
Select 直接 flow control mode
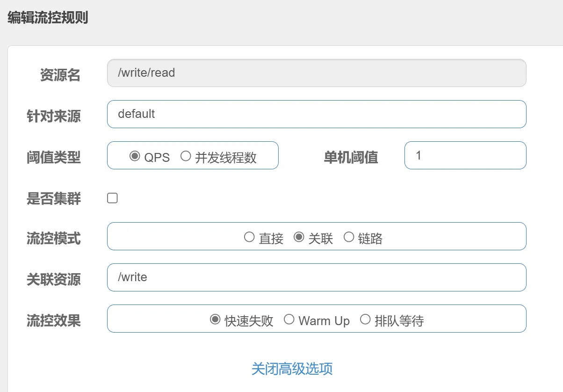coord(249,238)
